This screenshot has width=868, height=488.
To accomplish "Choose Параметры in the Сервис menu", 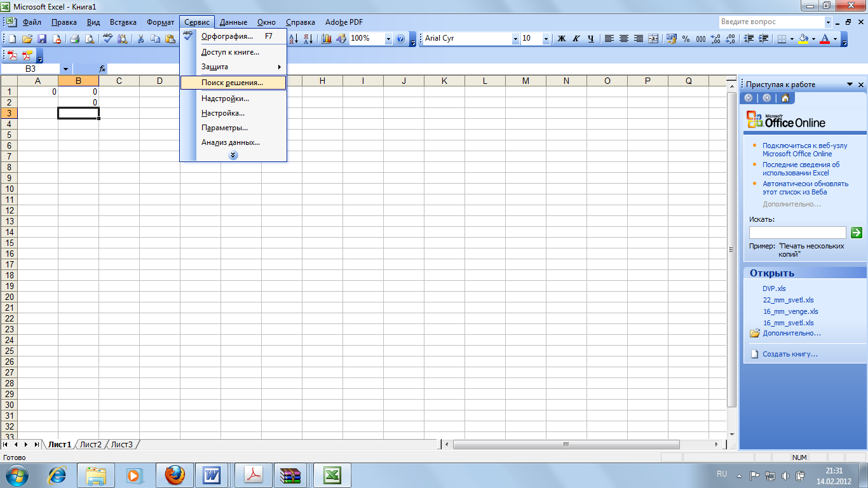I will point(233,128).
